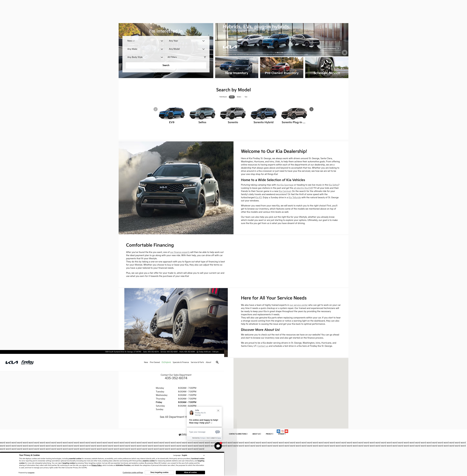
Task: Pause the hero banner slideshow
Action: coord(344,52)
